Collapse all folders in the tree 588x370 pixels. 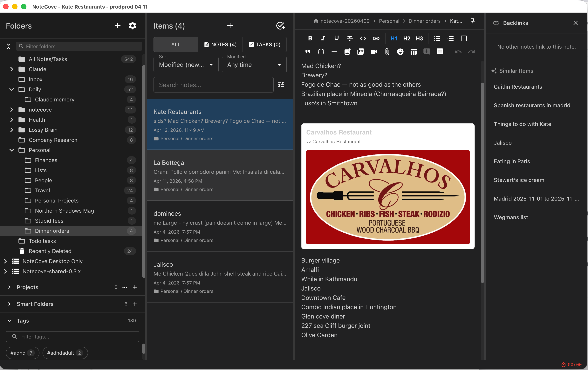click(x=9, y=46)
